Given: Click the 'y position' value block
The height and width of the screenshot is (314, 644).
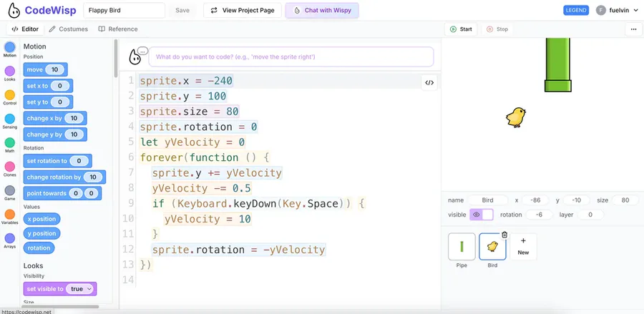Looking at the screenshot, I should [42, 234].
